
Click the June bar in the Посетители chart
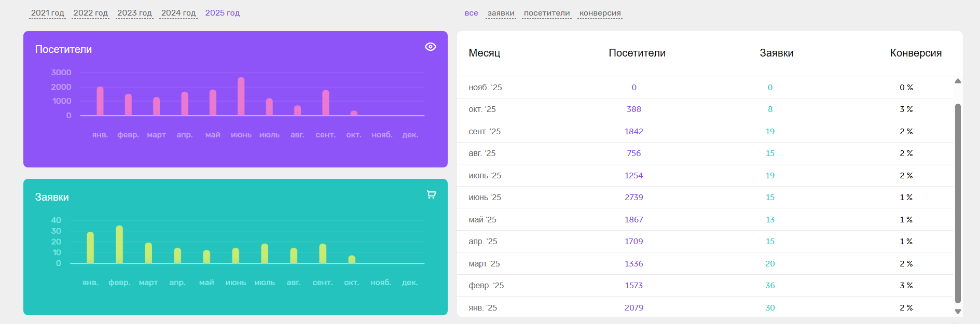241,97
